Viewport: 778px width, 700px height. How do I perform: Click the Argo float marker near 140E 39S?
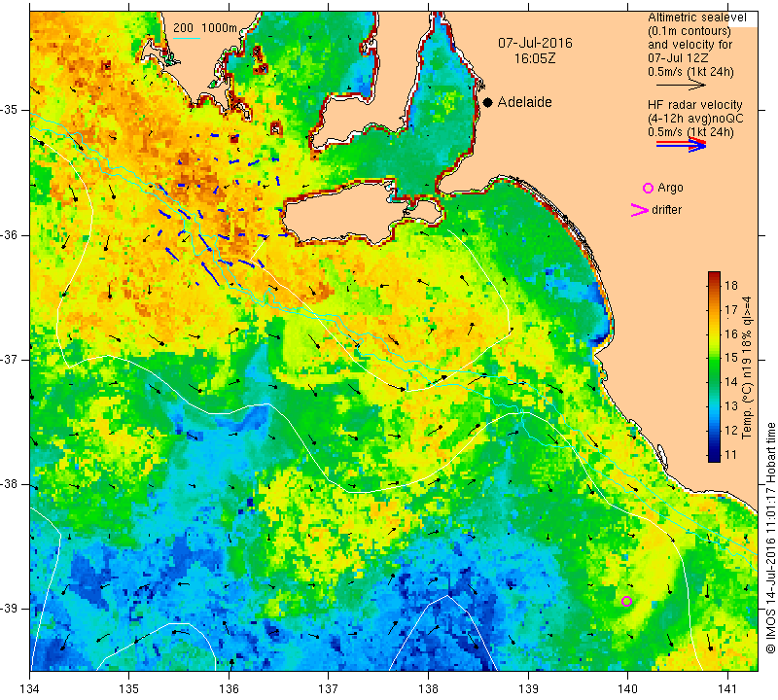(626, 601)
